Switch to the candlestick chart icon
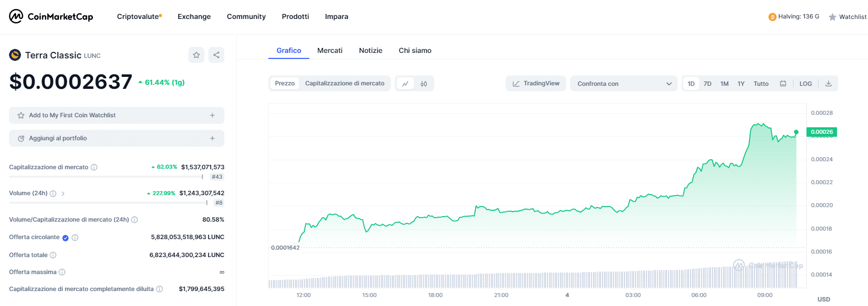 (424, 84)
